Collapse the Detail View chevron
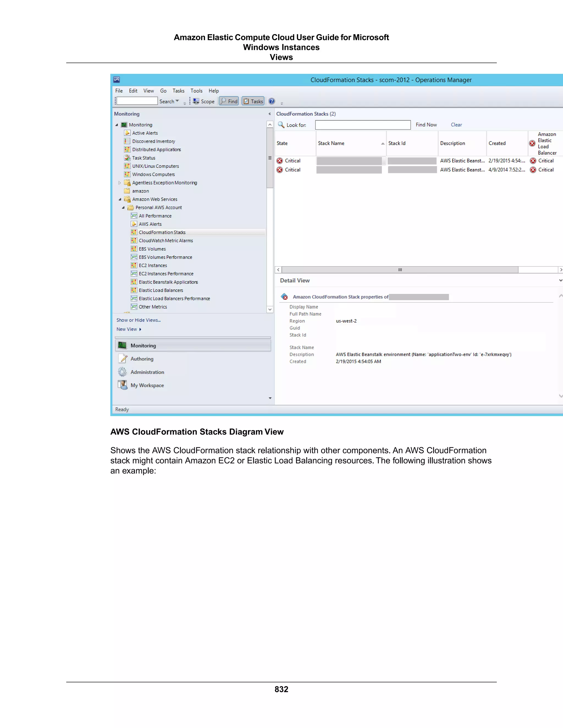The width and height of the screenshot is (563, 728). 561,281
